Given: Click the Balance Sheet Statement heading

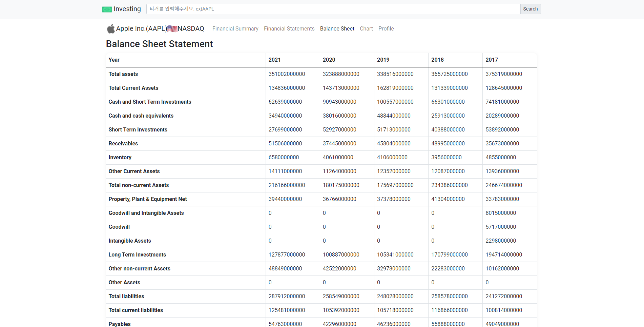Looking at the screenshot, I should tap(159, 44).
